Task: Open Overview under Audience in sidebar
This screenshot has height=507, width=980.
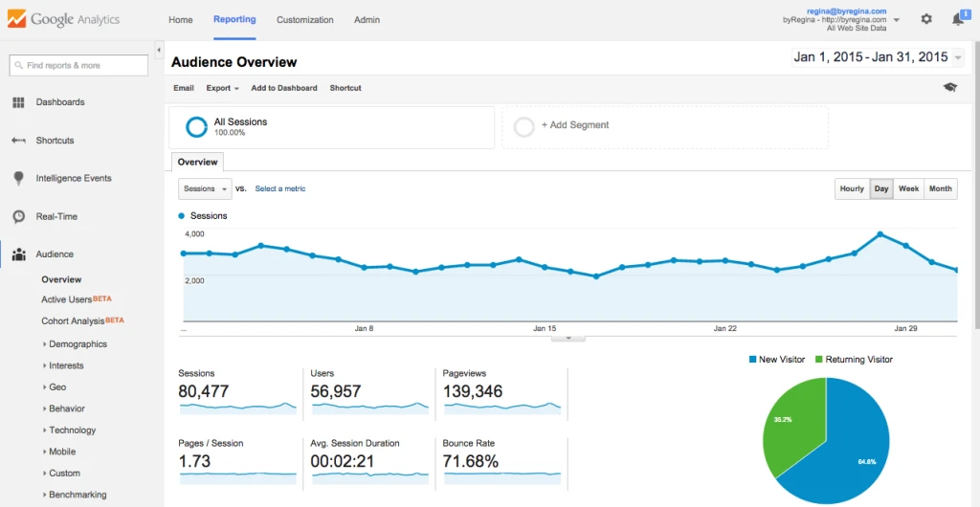Action: [61, 279]
